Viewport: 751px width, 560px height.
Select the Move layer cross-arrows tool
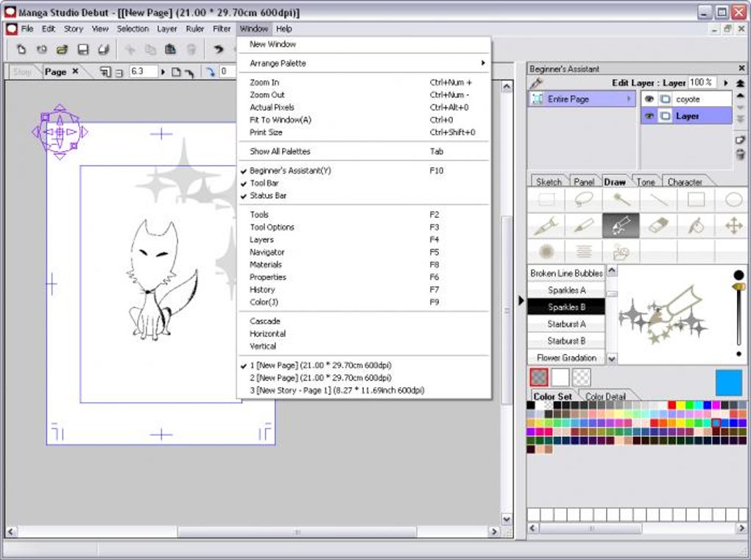coord(733,225)
